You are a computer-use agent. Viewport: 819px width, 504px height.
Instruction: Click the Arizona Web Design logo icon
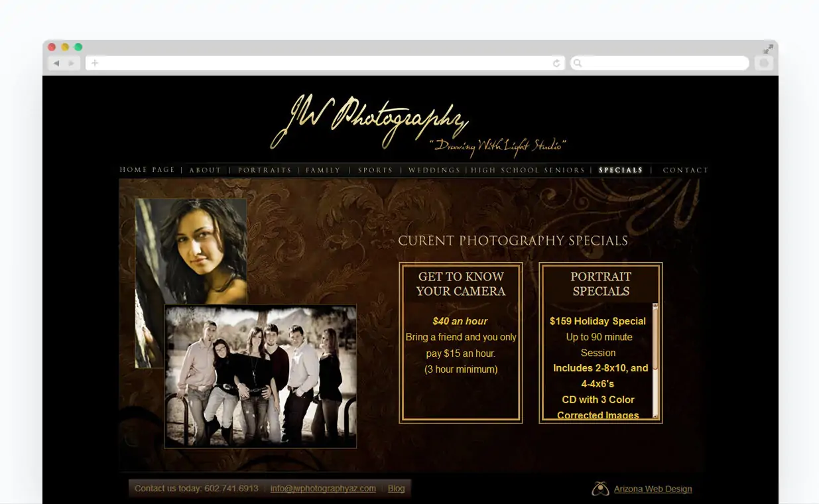(600, 489)
